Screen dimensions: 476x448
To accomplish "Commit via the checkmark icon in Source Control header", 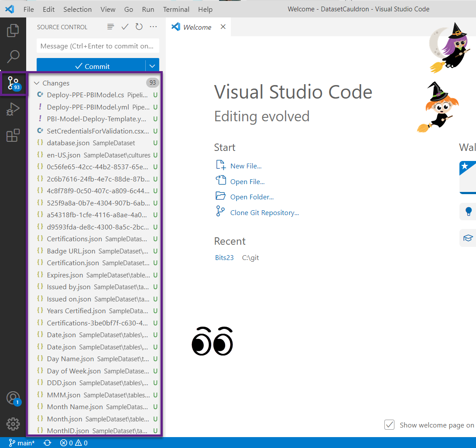I will (x=125, y=27).
